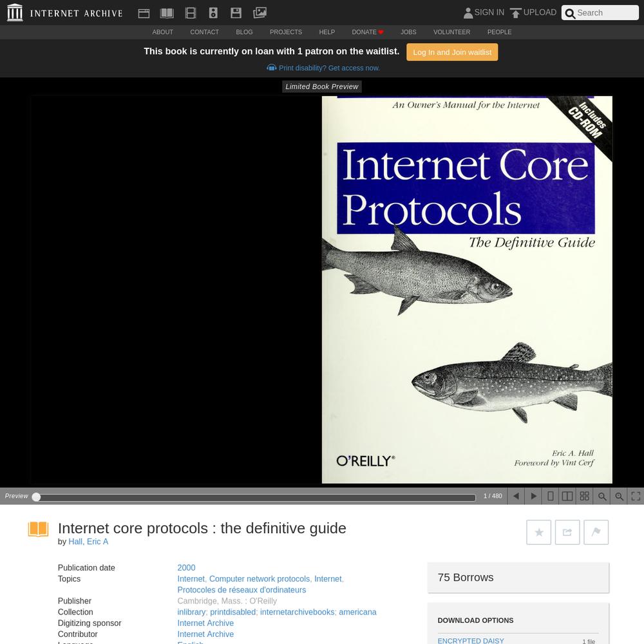Zoom in on the book page
644x644 pixels.
619,496
